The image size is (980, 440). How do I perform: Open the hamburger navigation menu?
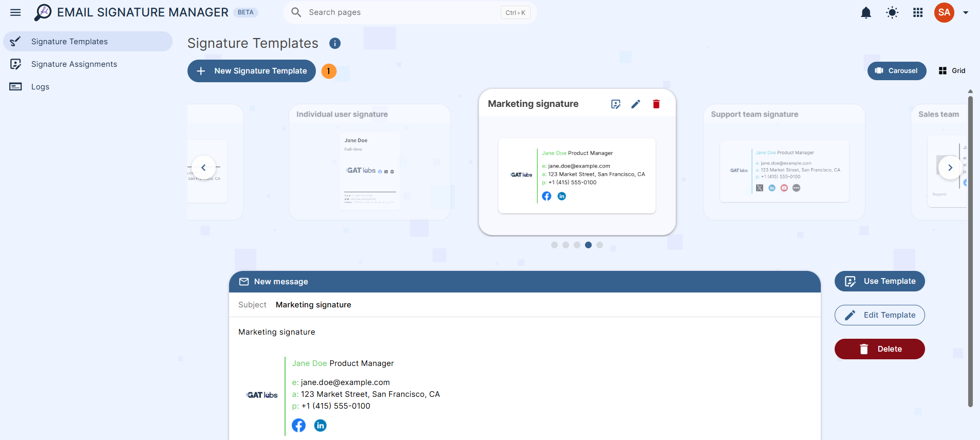click(15, 12)
